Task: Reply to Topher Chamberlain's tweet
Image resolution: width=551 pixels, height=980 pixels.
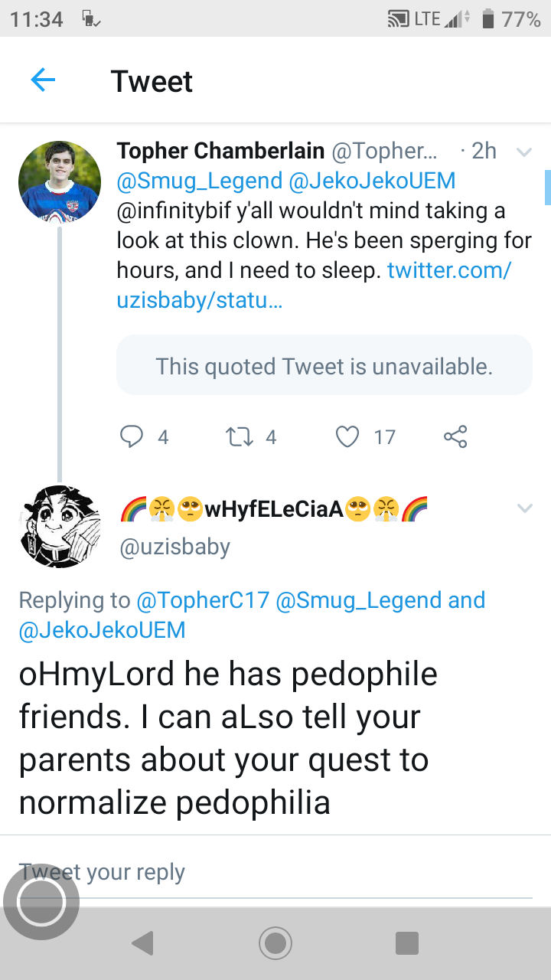Action: 132,436
